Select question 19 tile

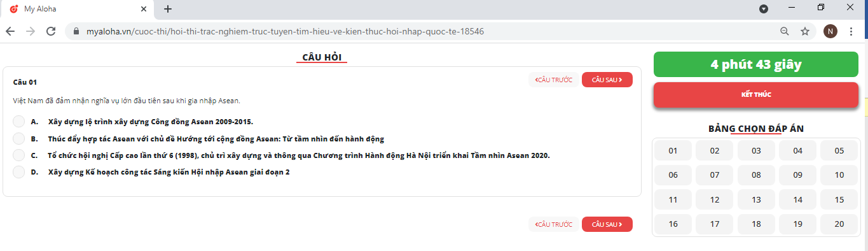[x=797, y=224]
